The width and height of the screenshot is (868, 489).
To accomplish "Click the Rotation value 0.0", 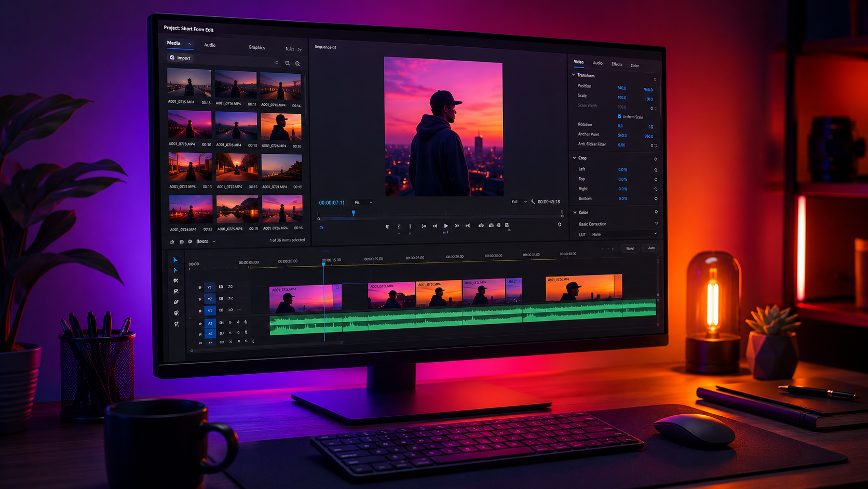I will coord(620,126).
